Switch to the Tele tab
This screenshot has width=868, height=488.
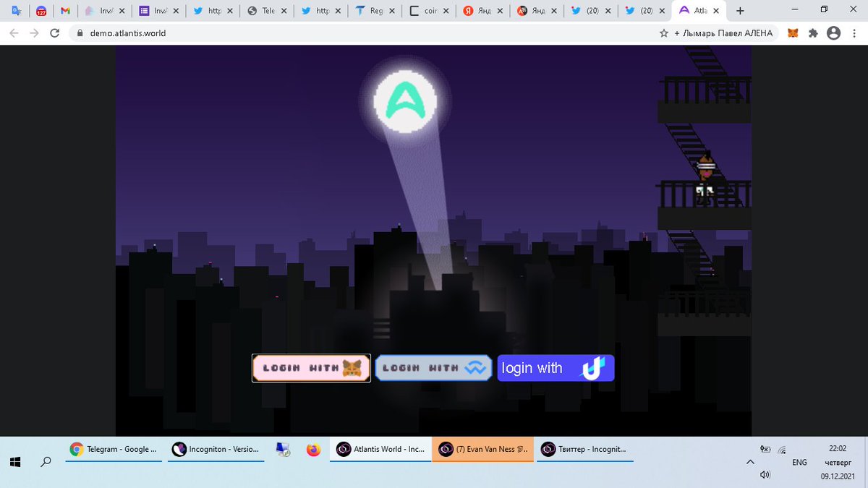point(268,11)
